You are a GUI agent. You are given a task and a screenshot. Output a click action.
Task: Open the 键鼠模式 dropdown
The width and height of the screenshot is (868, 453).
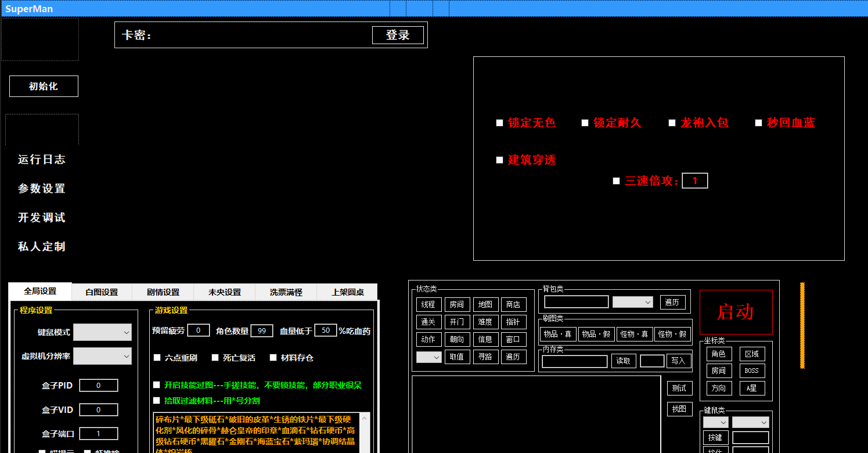pyautogui.click(x=102, y=332)
